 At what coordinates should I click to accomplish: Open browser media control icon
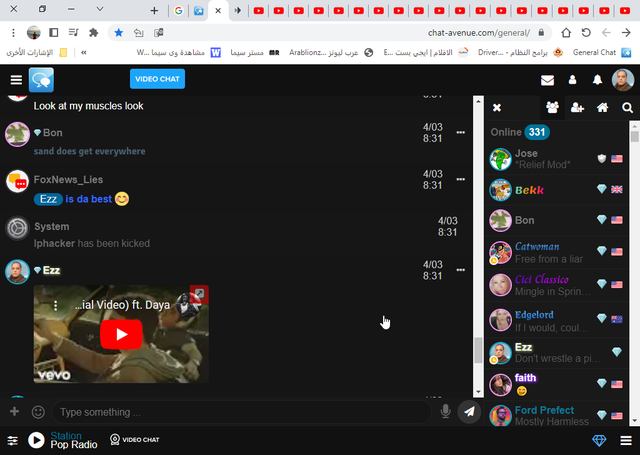(73, 32)
